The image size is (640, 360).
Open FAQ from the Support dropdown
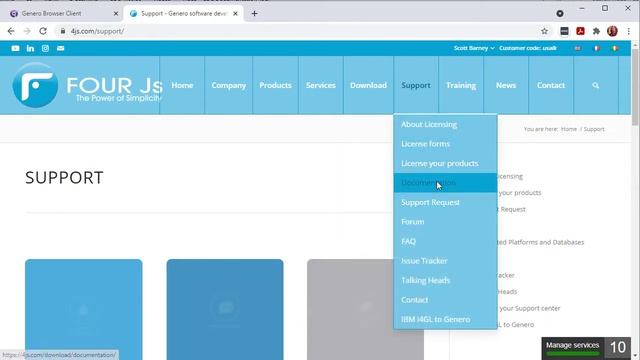click(x=445, y=241)
